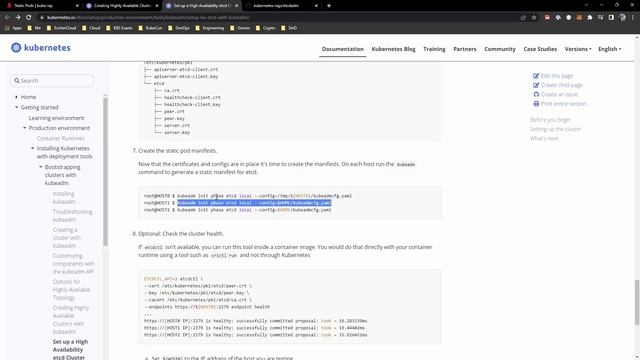Click the Print entire section printer icon
The width and height of the screenshot is (640, 360).
tap(536, 104)
